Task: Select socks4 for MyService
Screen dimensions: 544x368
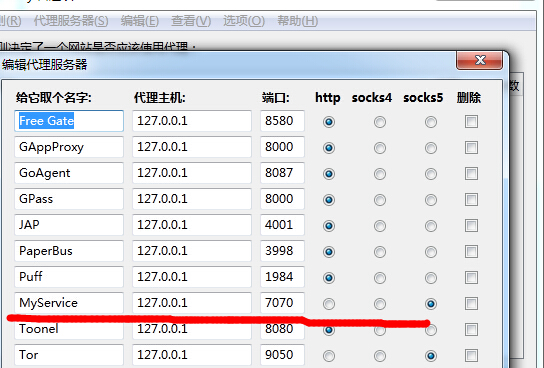Action: [380, 304]
